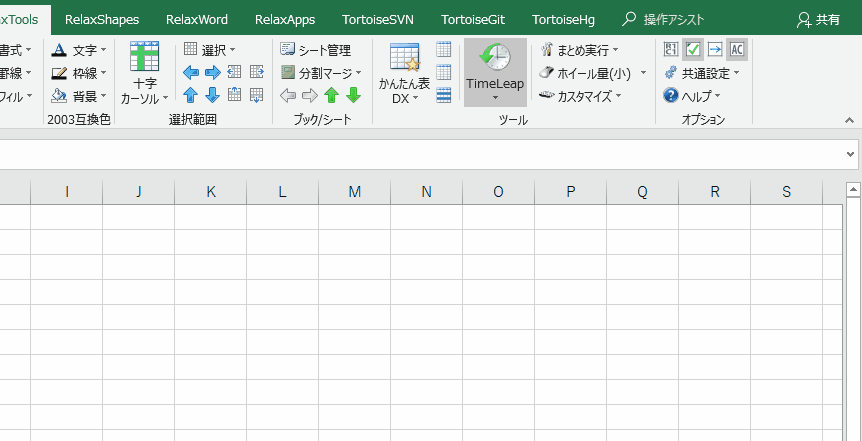Open the カスタマイズ dropdown
Viewport: 862px width, 441px height.
coord(580,96)
